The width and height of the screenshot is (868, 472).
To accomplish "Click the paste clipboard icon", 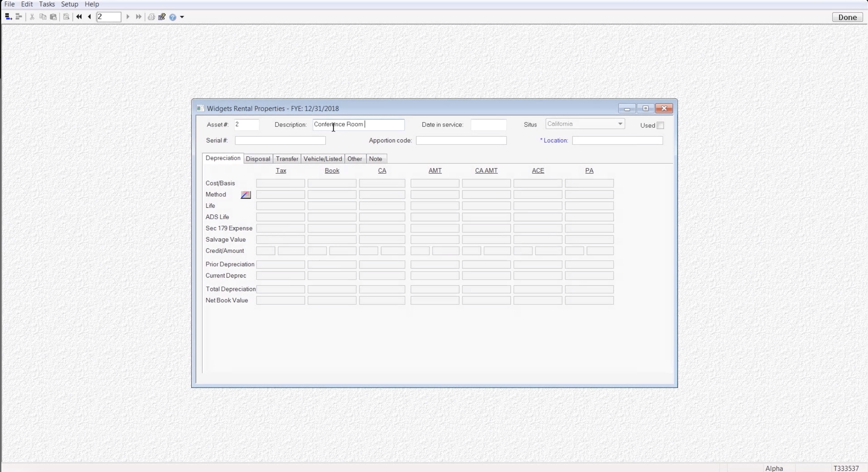I will pos(53,17).
